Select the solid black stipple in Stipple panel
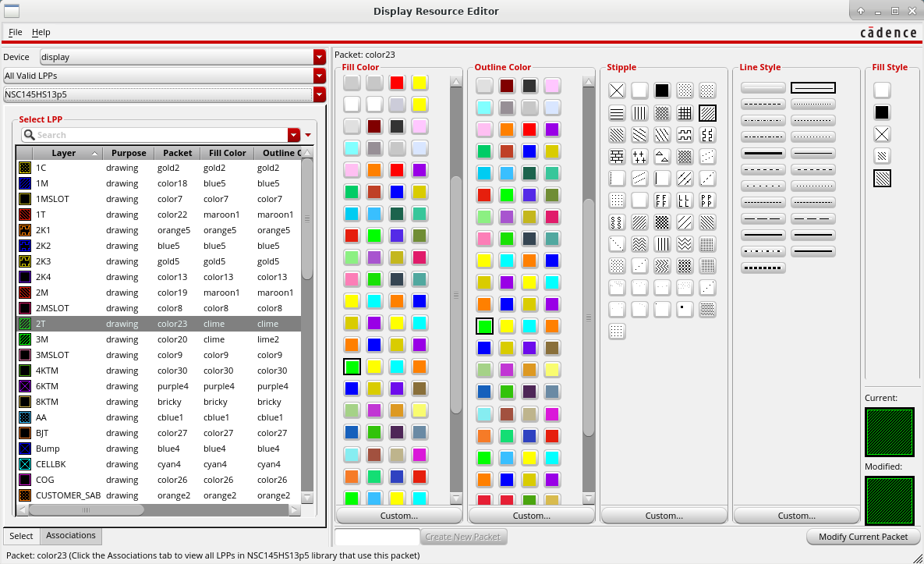This screenshot has height=564, width=924. 662,90
